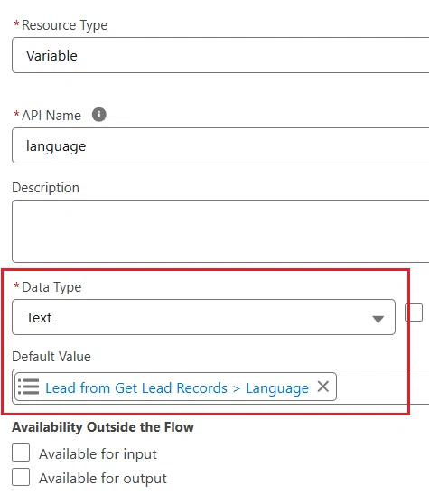Viewport: 429px width, 504px height.
Task: Click the Default Value input area
Action: (382, 387)
